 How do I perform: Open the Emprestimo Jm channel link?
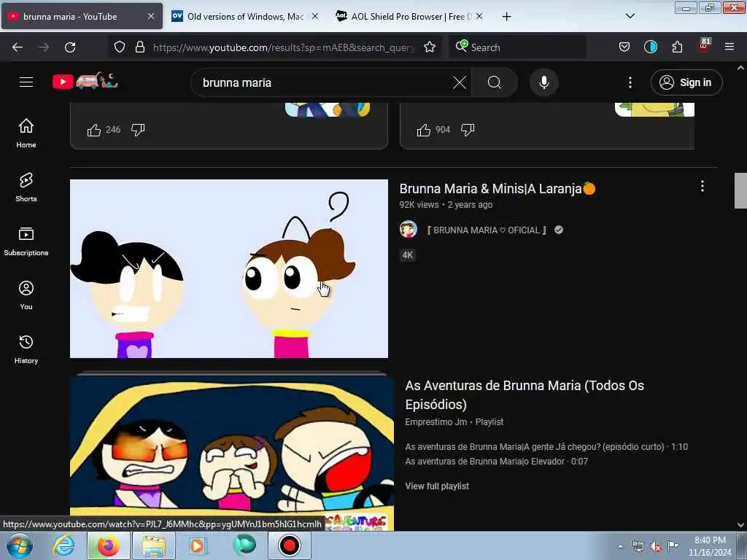pyautogui.click(x=436, y=422)
